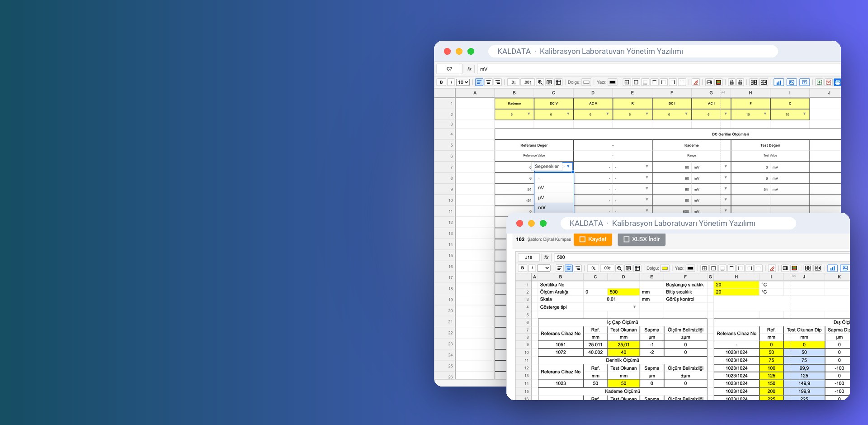
Task: Select column D header in the front window
Action: coord(623,277)
